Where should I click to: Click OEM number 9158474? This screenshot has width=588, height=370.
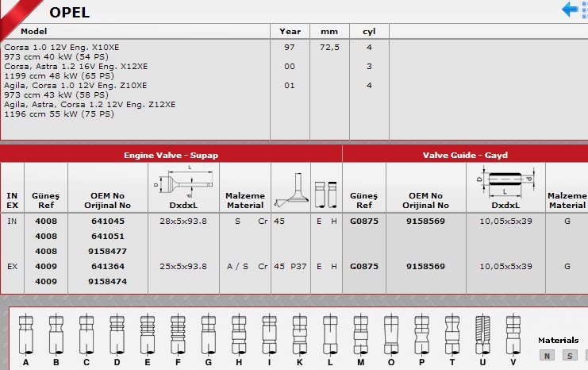108,281
